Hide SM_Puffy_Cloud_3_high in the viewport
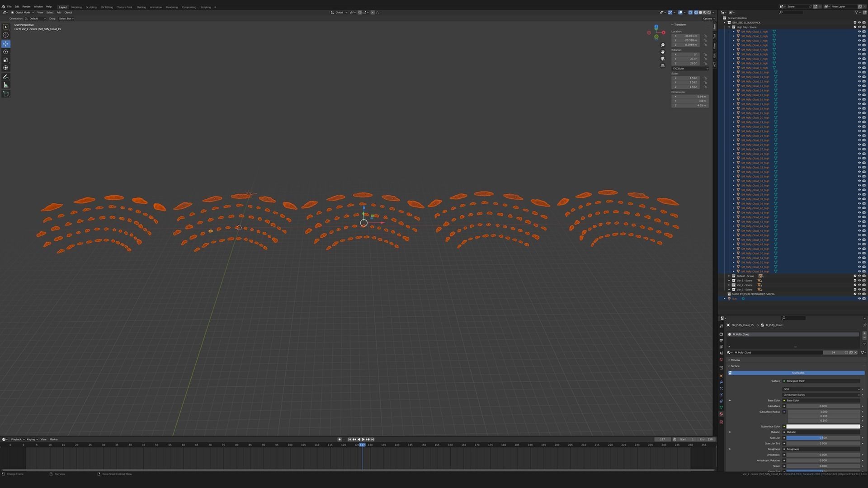This screenshot has width=868, height=488. click(x=859, y=41)
